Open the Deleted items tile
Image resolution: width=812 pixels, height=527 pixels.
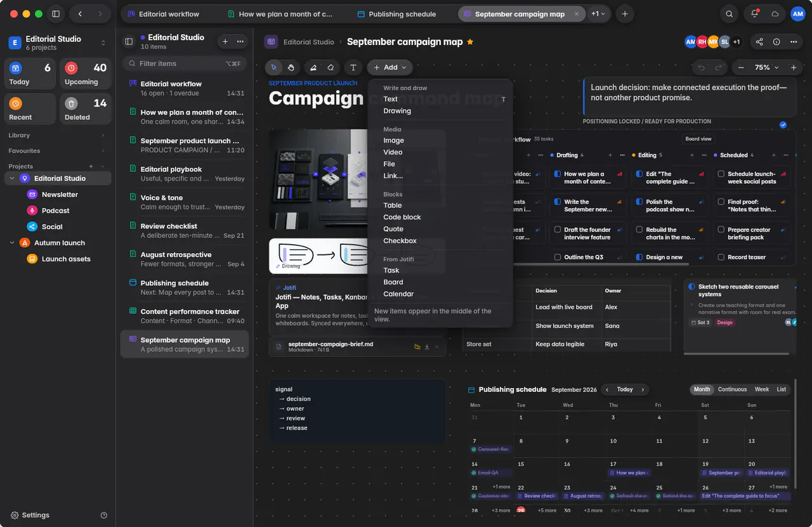[85, 109]
